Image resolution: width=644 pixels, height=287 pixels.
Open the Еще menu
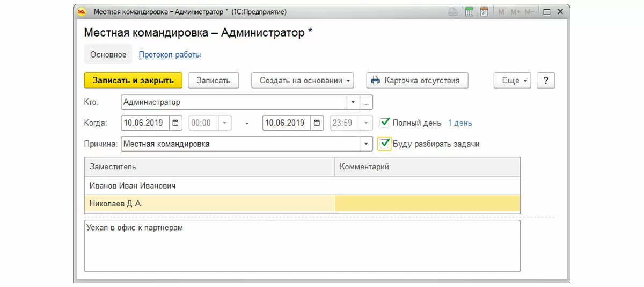(x=513, y=81)
